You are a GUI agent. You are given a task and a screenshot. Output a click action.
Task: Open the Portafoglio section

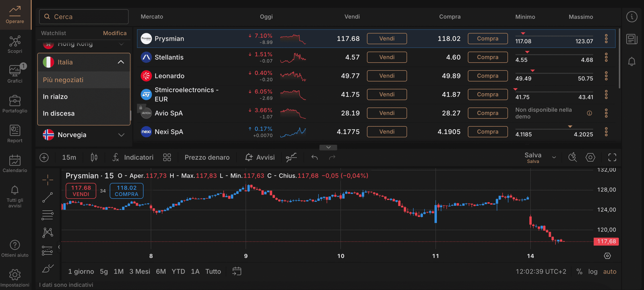coord(15,104)
